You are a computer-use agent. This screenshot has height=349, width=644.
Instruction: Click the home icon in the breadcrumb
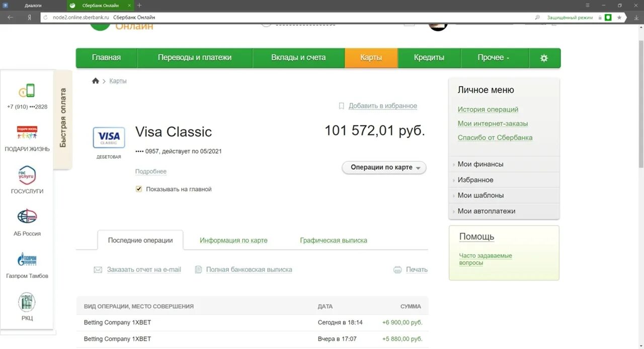point(96,81)
